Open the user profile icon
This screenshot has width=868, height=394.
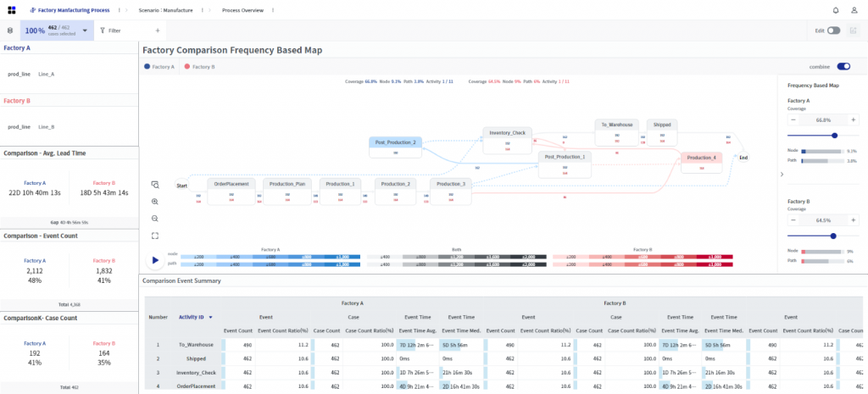(854, 10)
